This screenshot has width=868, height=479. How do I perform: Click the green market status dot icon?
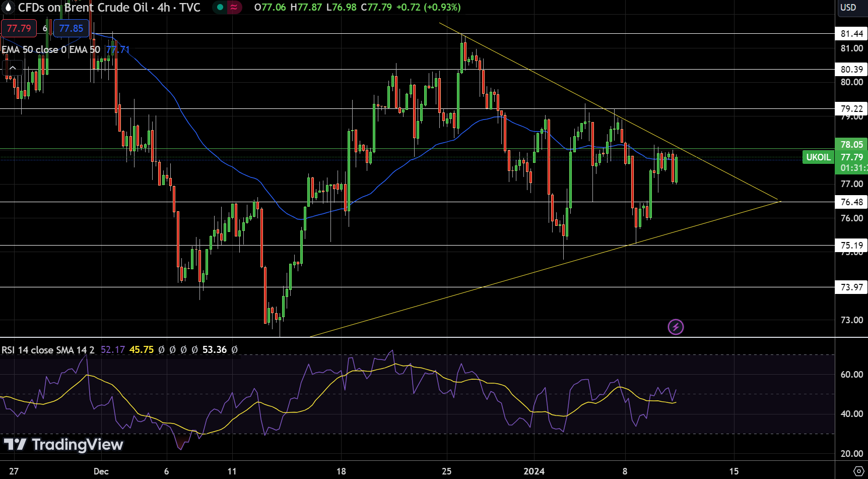(x=220, y=7)
